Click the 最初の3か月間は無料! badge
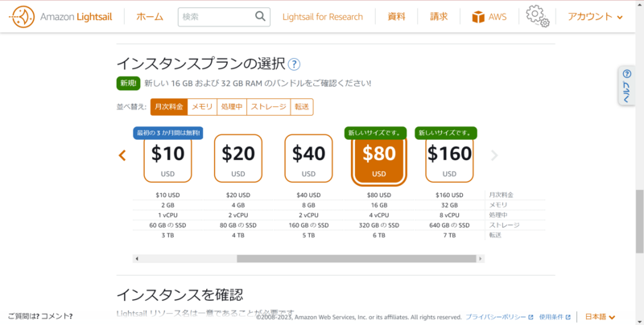644x325 pixels. coord(168,133)
